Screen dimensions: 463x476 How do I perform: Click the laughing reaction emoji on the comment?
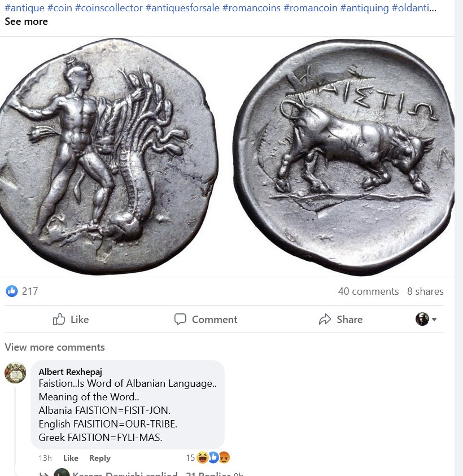202,457
